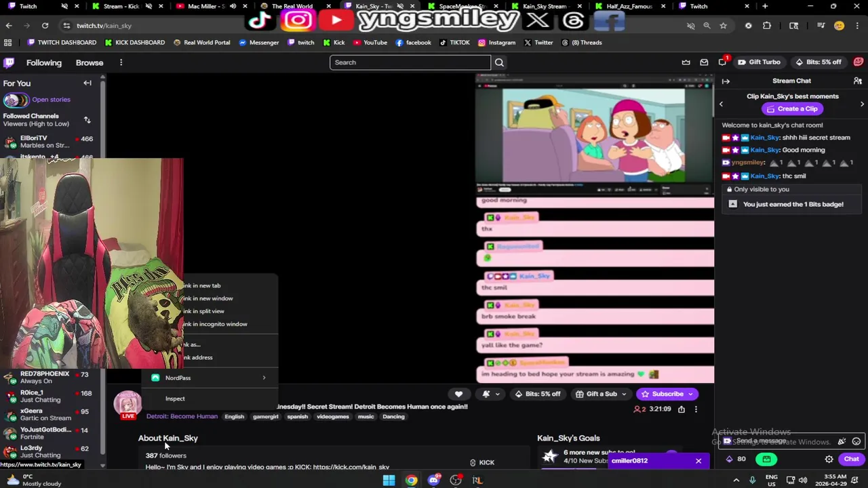Show next chat highlight card
This screenshot has height=488, width=868.
tap(862, 104)
